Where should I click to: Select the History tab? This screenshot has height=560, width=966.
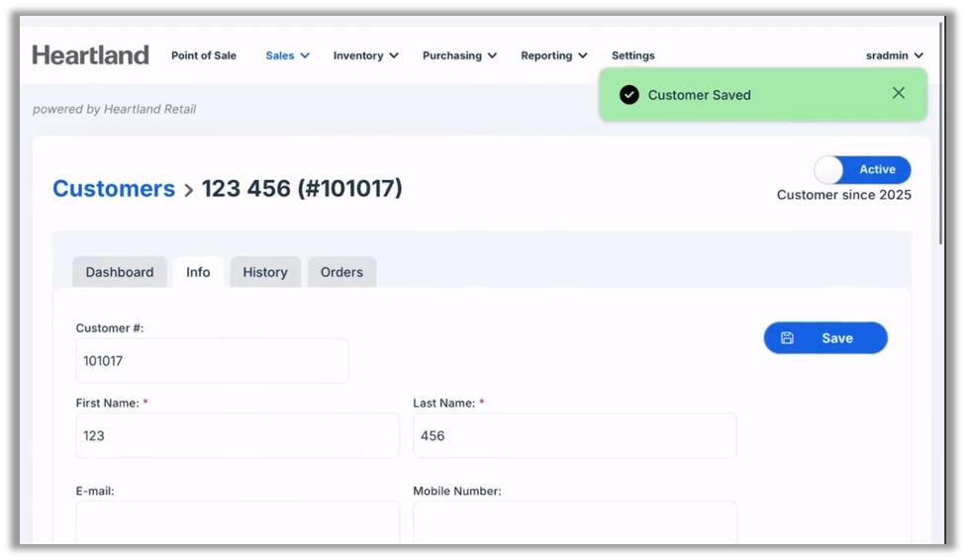[265, 272]
